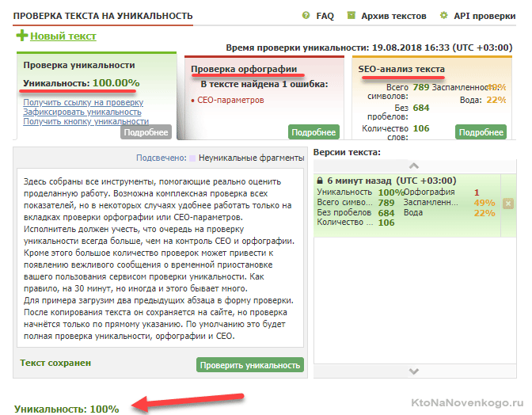Switch to Проверка орфографии tab
Image resolution: width=532 pixels, height=415 pixels.
tap(244, 69)
